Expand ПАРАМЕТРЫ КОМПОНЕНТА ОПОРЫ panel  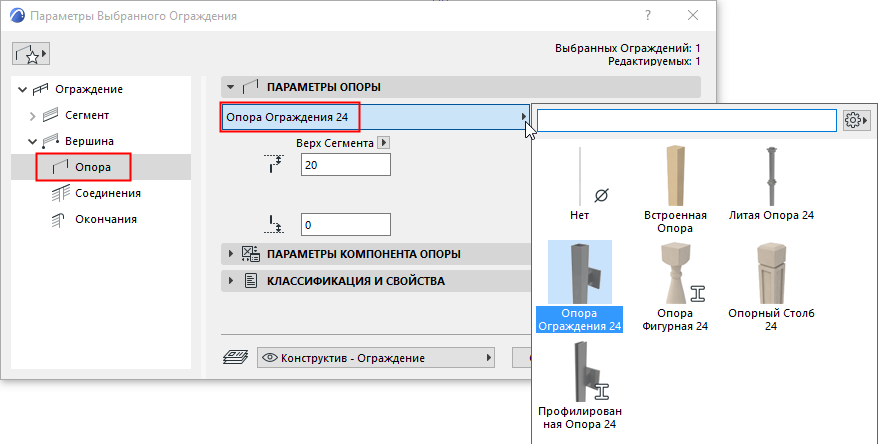point(231,254)
